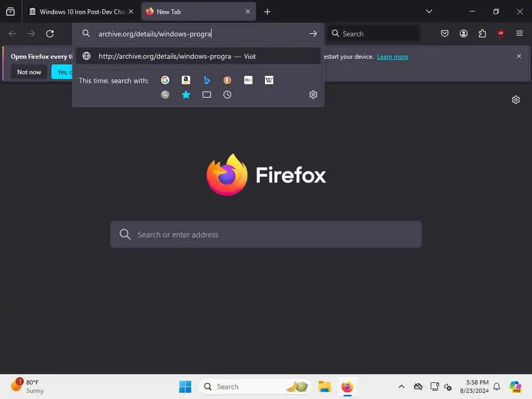Open File Explorer from taskbar
532x399 pixels.
coord(324,387)
